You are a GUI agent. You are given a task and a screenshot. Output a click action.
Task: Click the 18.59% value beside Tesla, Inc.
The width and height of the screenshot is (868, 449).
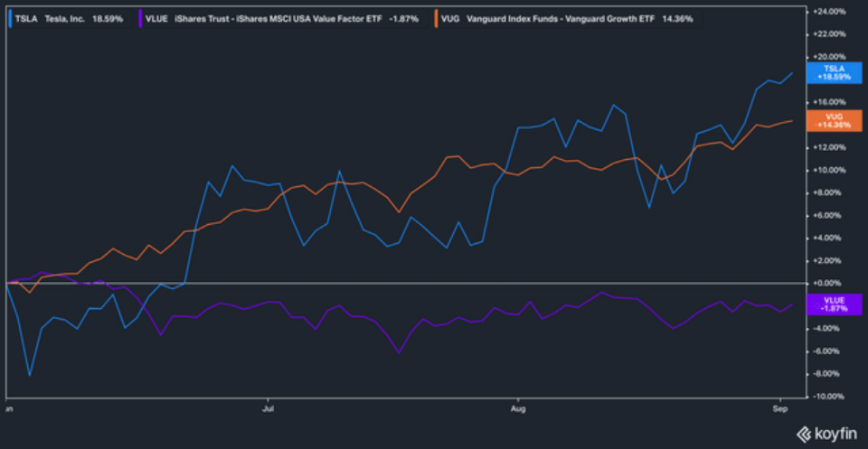pyautogui.click(x=108, y=18)
